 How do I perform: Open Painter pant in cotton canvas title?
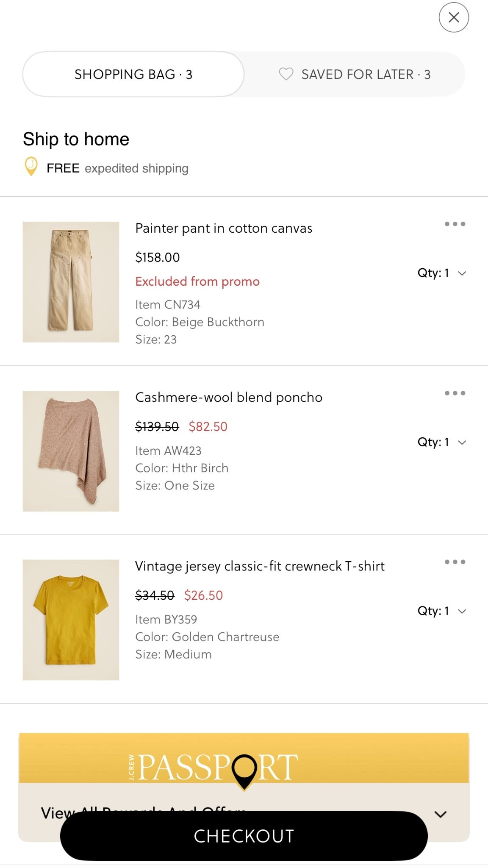click(x=224, y=228)
